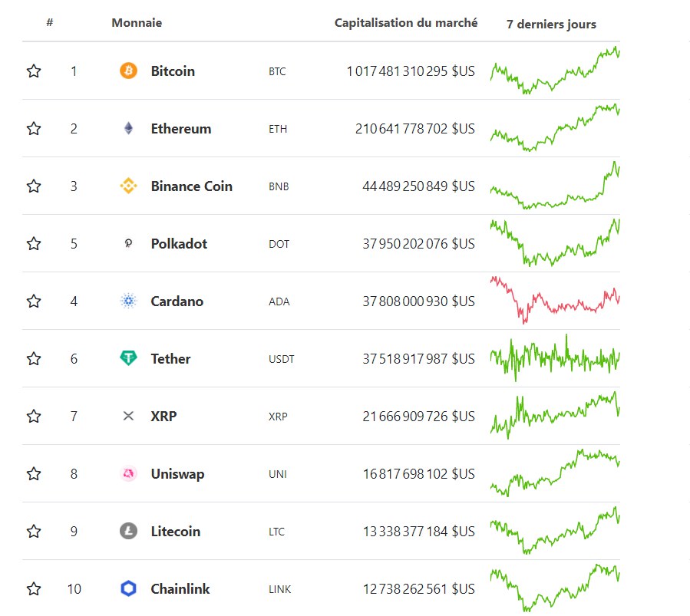Click the 7 derniers jours header

[x=550, y=24]
